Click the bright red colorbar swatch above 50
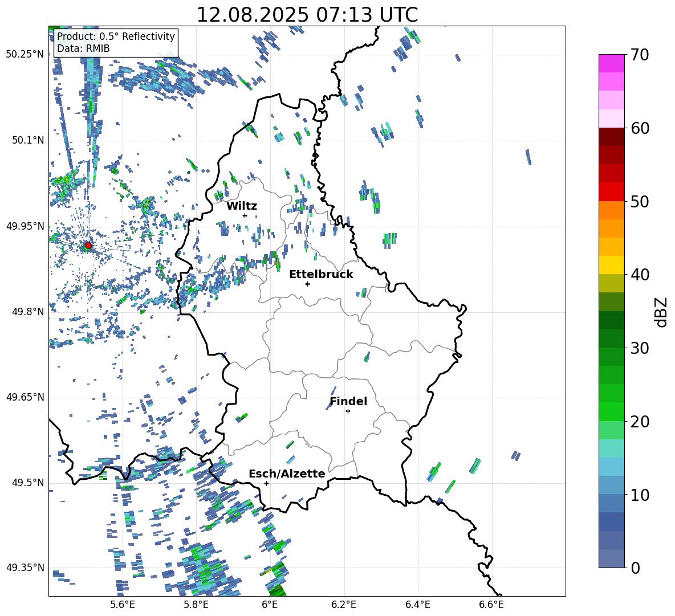 click(611, 192)
